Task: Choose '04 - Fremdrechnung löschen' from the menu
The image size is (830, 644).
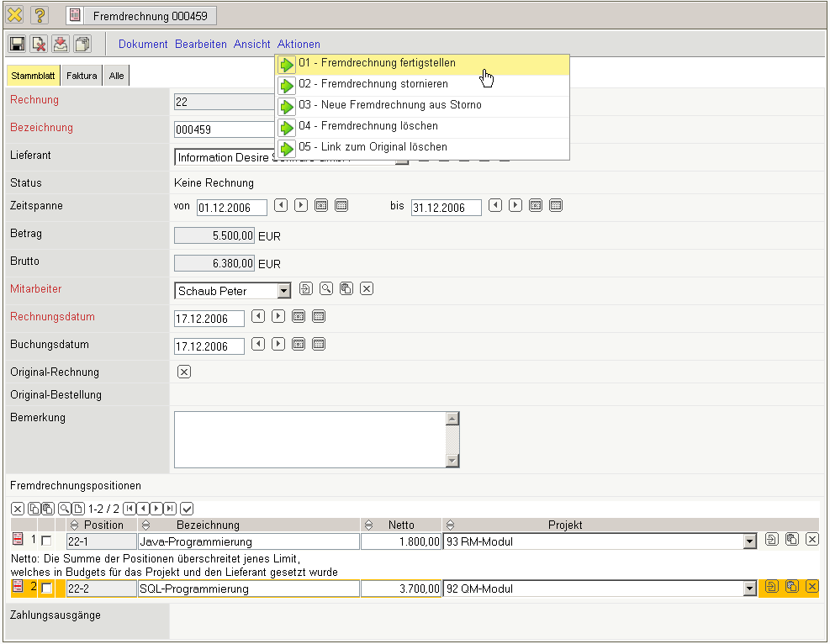Action: [x=367, y=126]
